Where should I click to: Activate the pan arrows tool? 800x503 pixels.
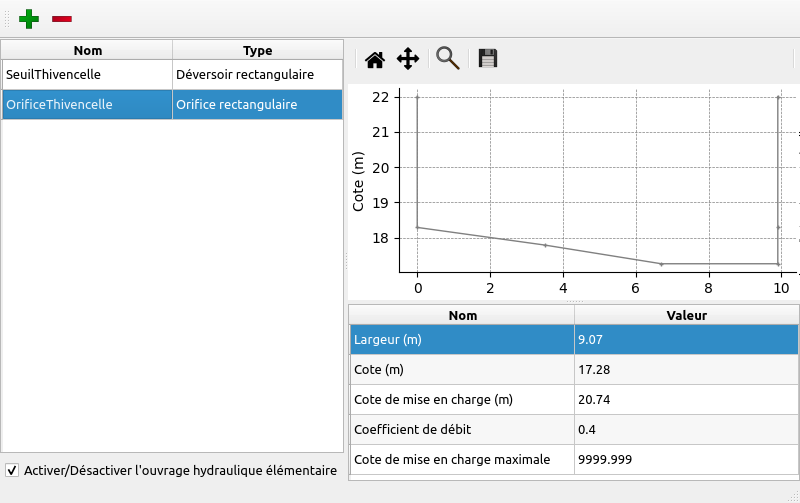(408, 60)
